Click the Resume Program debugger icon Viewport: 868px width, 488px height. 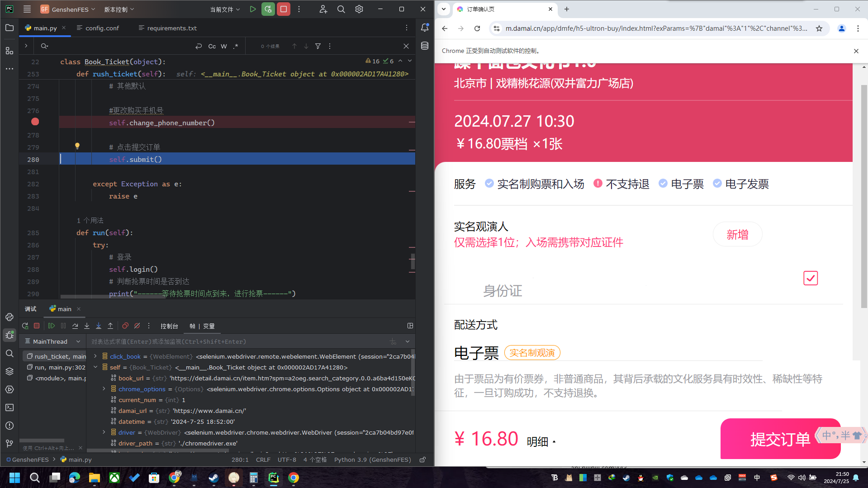[x=51, y=326]
